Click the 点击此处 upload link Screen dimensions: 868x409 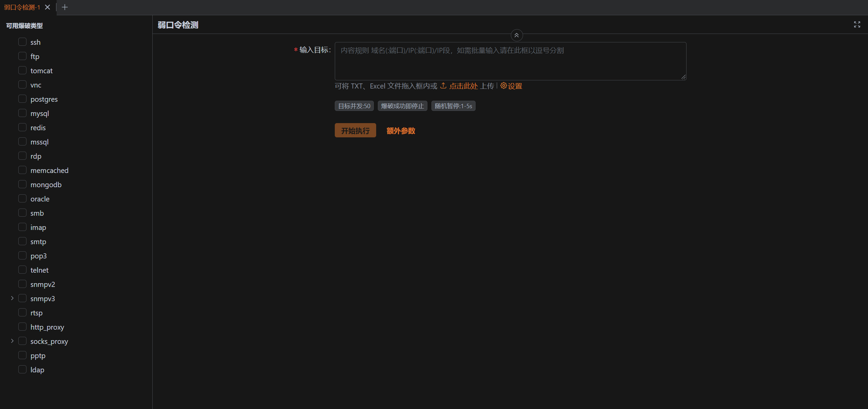[463, 86]
